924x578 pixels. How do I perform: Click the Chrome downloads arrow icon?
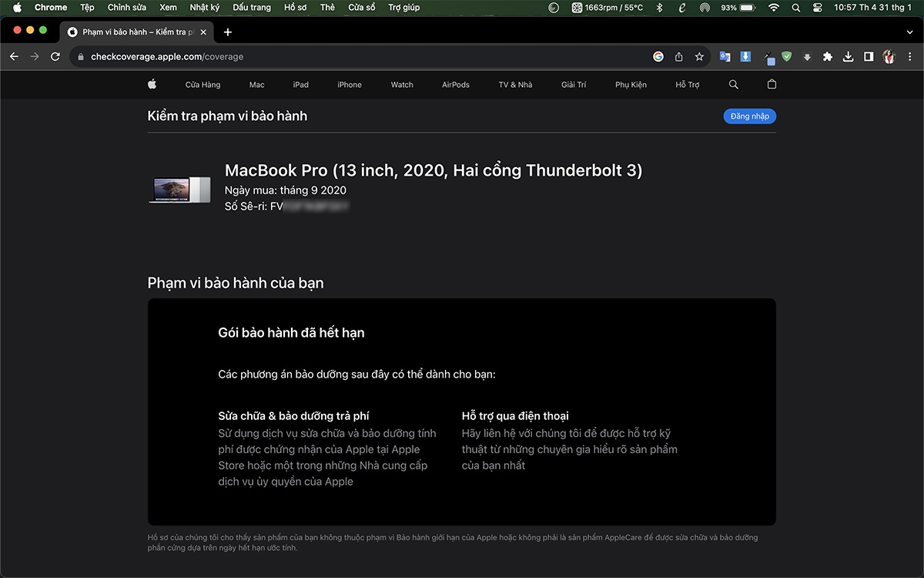tap(848, 56)
